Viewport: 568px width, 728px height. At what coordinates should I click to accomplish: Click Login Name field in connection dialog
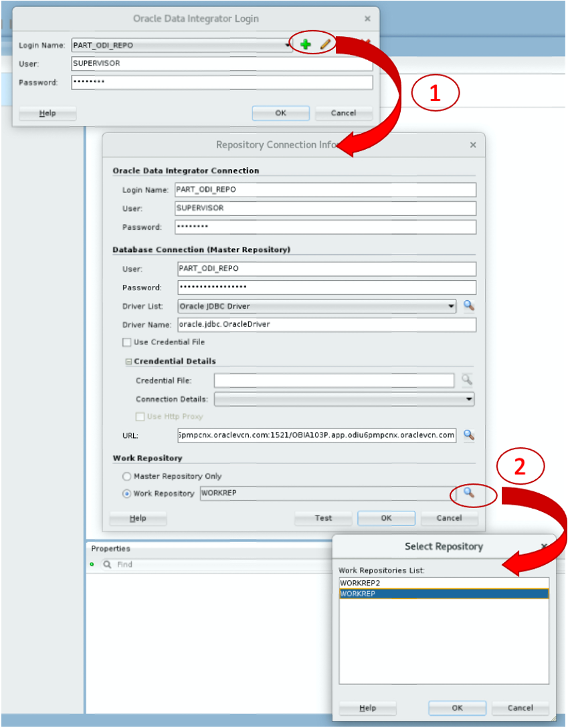[325, 189]
